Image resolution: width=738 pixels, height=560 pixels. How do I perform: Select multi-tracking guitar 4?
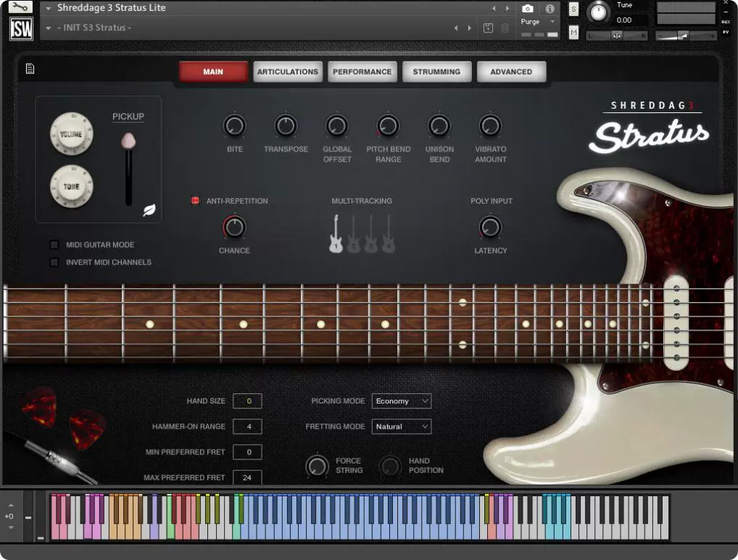coord(389,234)
